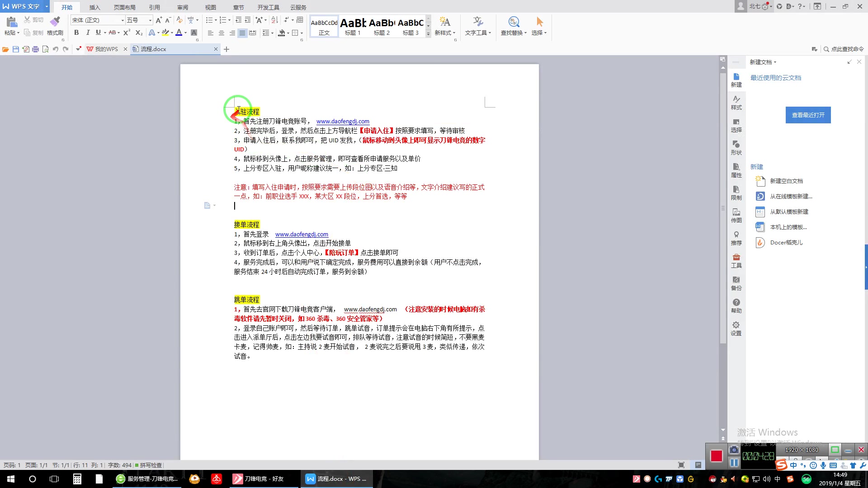Open the 限制 restriction side panel
Image resolution: width=868 pixels, height=488 pixels.
[x=736, y=193]
